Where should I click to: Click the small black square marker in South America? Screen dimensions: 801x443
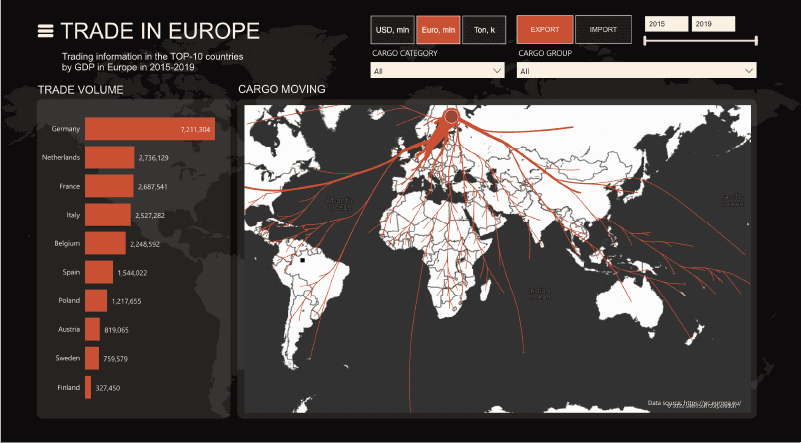[302, 260]
